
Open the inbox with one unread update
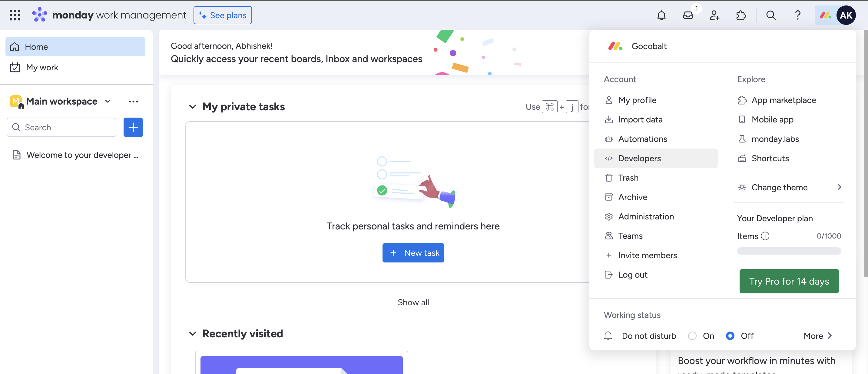(688, 15)
